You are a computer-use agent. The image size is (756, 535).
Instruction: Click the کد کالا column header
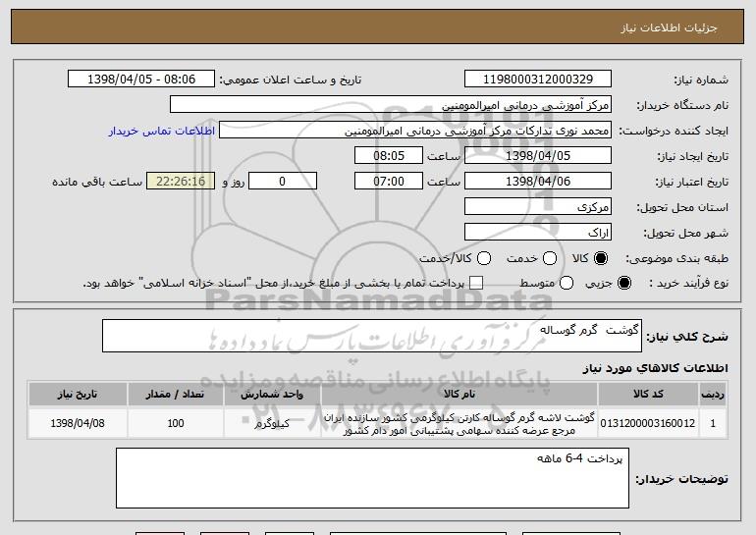coord(648,395)
